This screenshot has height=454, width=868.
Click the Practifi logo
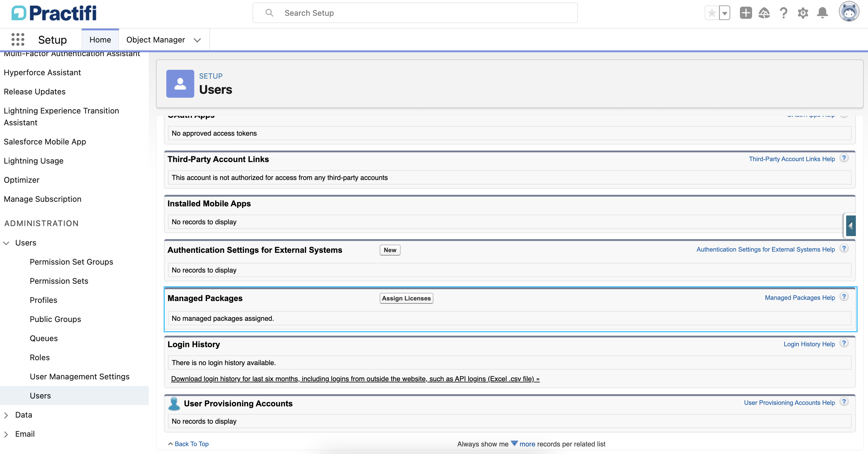54,13
